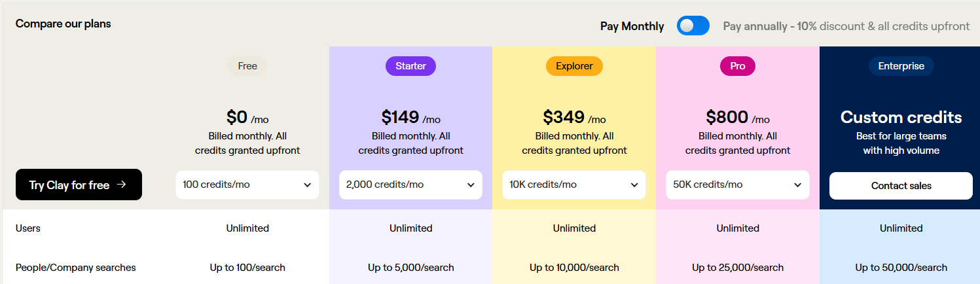Viewport: 980px width, 284px height.
Task: Click the Starter plan chevron arrow
Action: point(471,185)
